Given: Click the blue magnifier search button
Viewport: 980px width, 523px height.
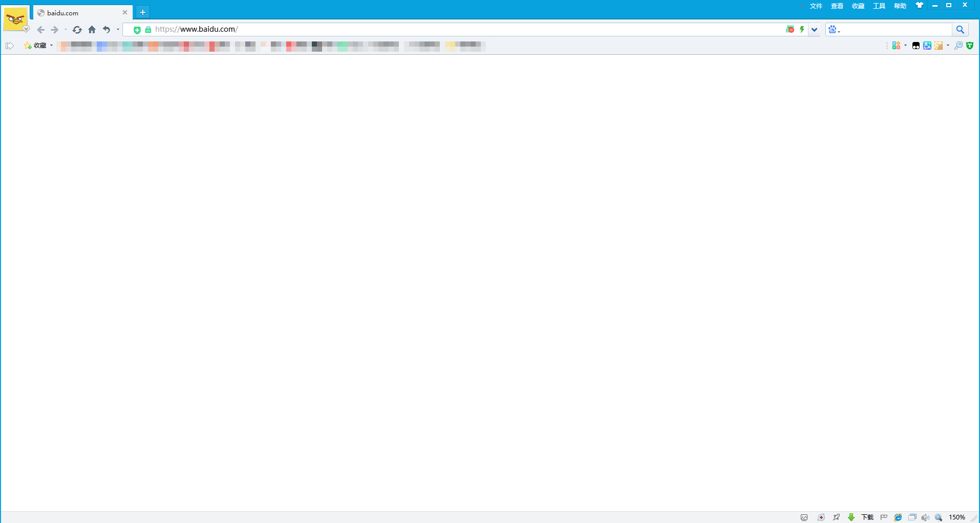Looking at the screenshot, I should tap(961, 30).
